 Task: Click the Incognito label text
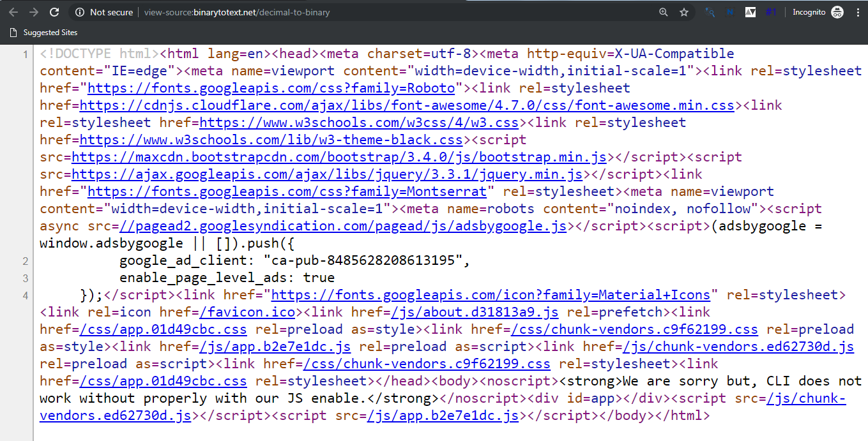pyautogui.click(x=809, y=12)
